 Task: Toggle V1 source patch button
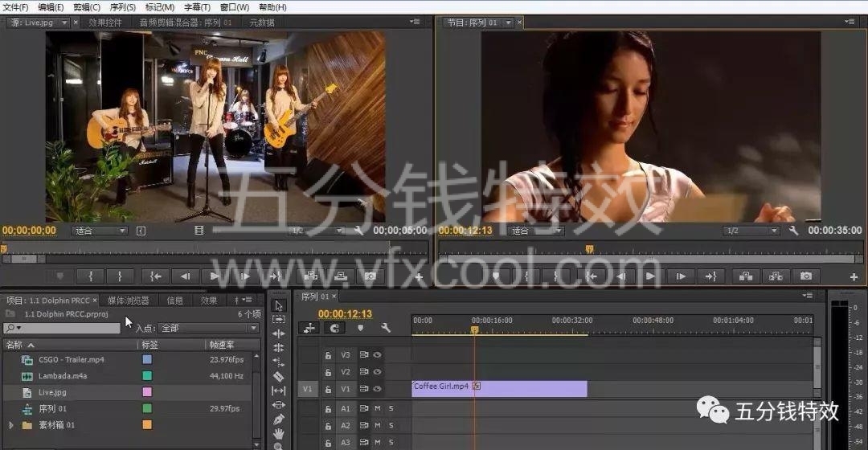[307, 389]
